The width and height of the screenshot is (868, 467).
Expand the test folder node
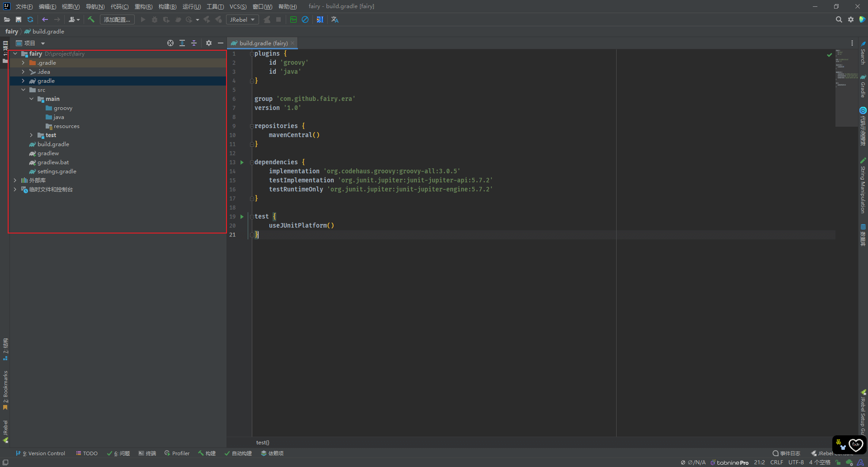[31, 135]
